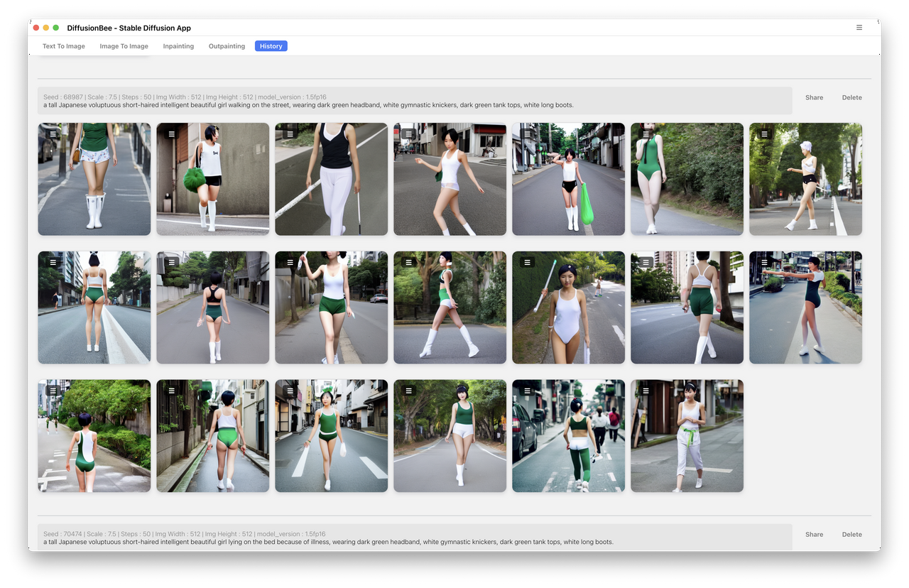Open menu icon on the parked-car street image

tap(527, 390)
